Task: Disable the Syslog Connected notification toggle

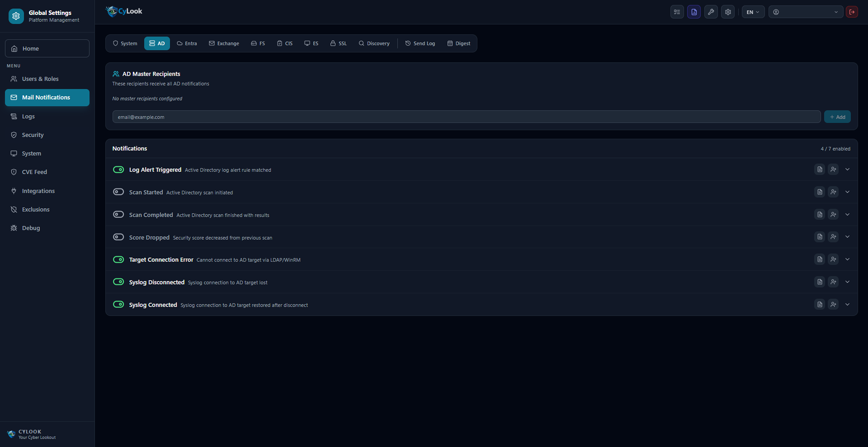Action: tap(118, 304)
